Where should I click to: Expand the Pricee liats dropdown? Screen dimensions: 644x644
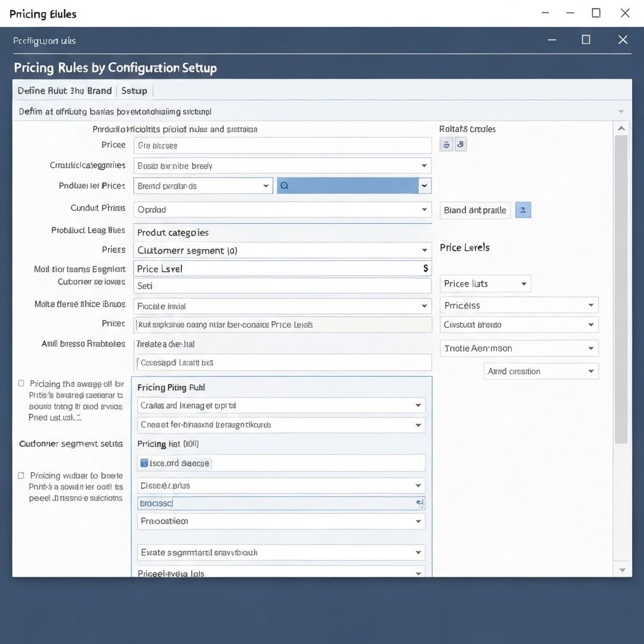(x=523, y=284)
